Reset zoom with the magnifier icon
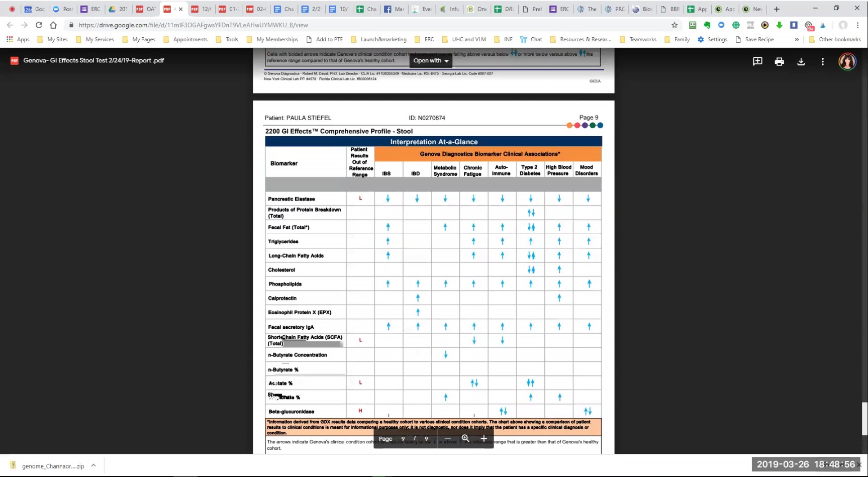This screenshot has width=868, height=477. point(465,438)
